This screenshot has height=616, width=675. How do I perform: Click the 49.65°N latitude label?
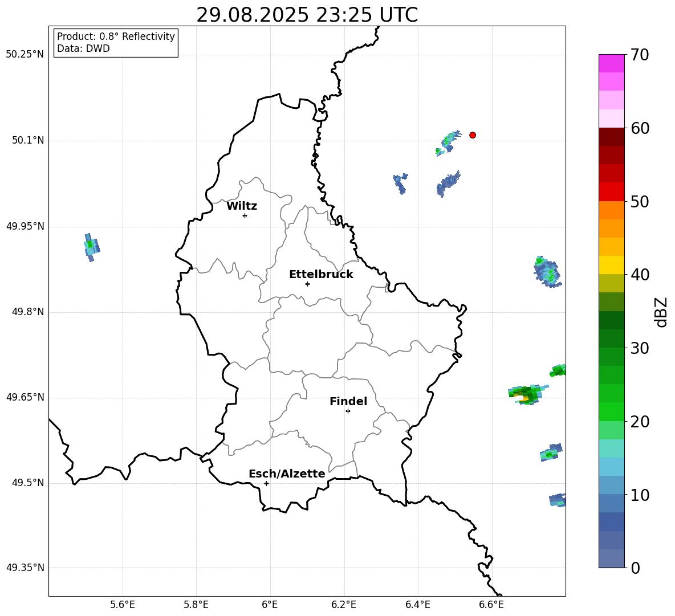[x=25, y=397]
